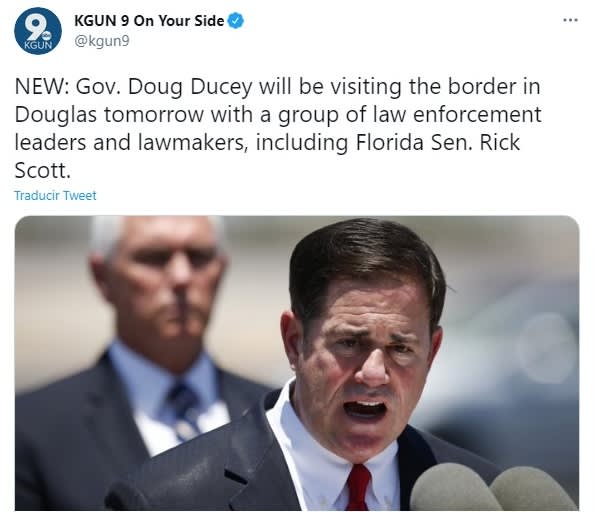Open the attached news photo
The width and height of the screenshot is (595, 512).
297,363
